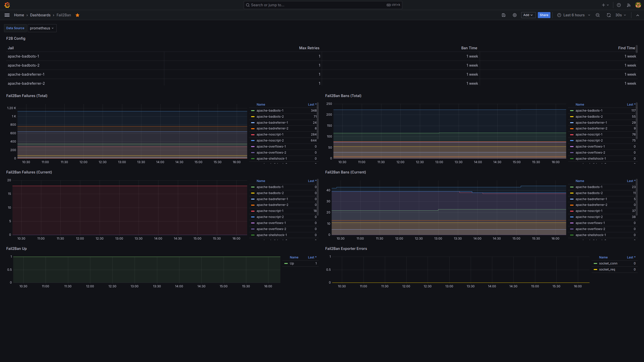Collapse the top toolbar with chevron
This screenshot has height=362, width=644.
pyautogui.click(x=638, y=15)
